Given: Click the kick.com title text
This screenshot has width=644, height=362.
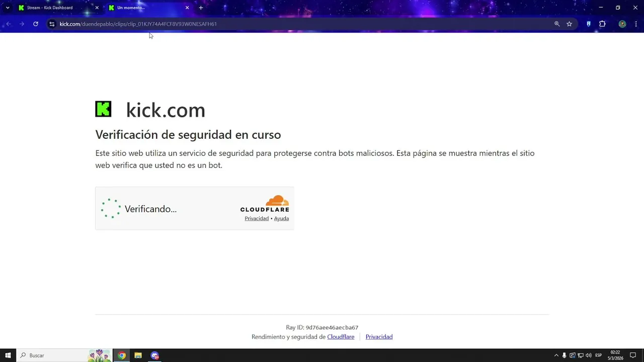Looking at the screenshot, I should click(x=166, y=110).
